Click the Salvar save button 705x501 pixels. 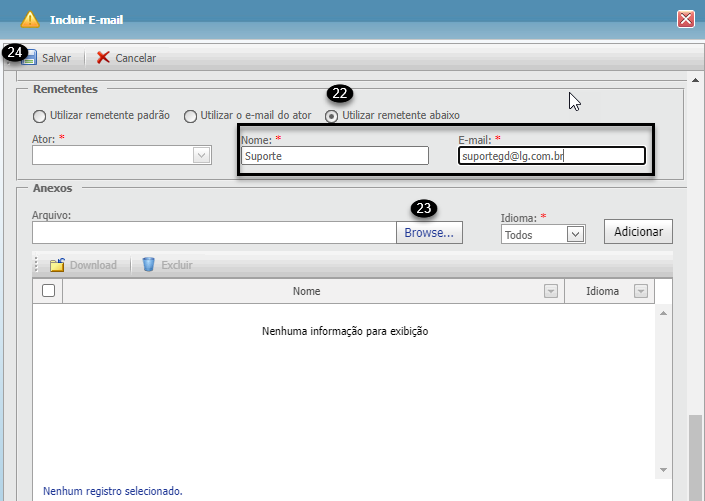(46, 58)
